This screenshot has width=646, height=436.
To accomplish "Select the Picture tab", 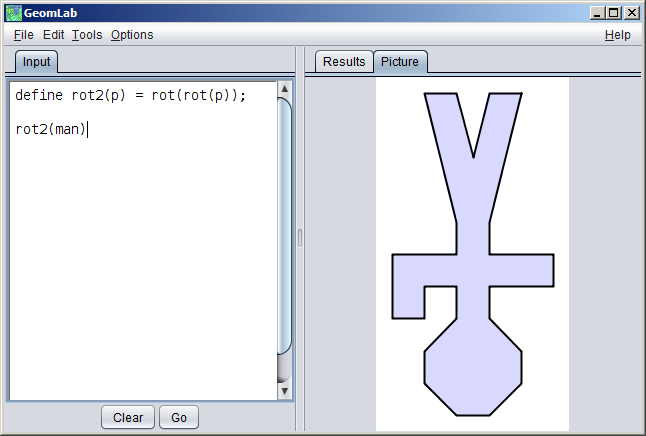I will click(x=400, y=62).
